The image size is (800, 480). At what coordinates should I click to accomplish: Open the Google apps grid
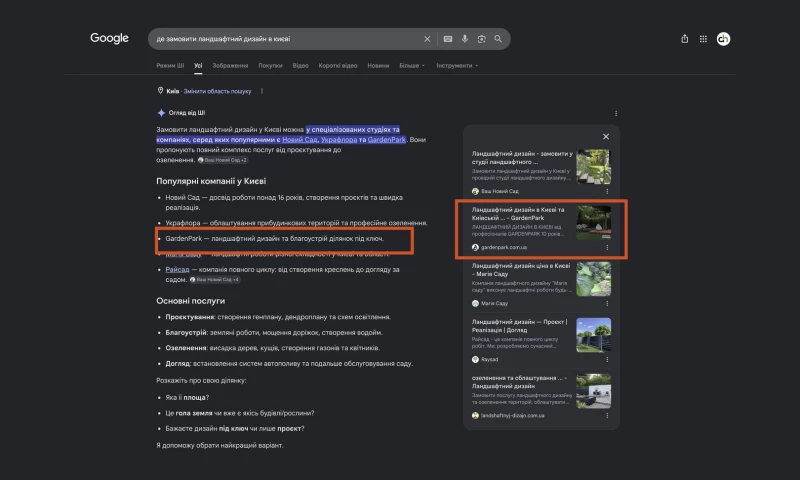click(703, 39)
